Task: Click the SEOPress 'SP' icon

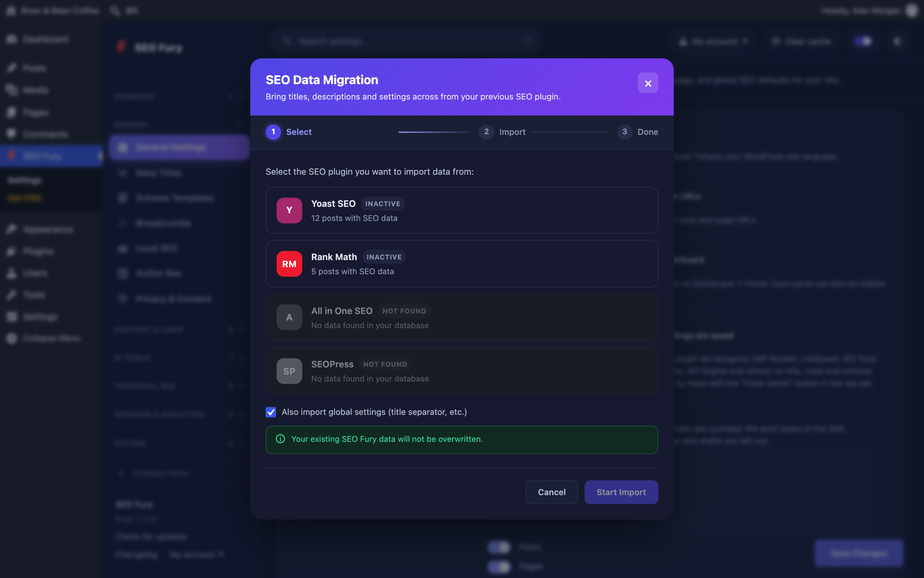Action: pyautogui.click(x=289, y=371)
